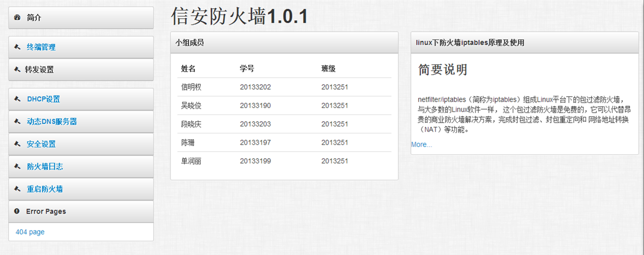The image size is (644, 255).
Task: Click student number 20133197
Action: click(255, 142)
